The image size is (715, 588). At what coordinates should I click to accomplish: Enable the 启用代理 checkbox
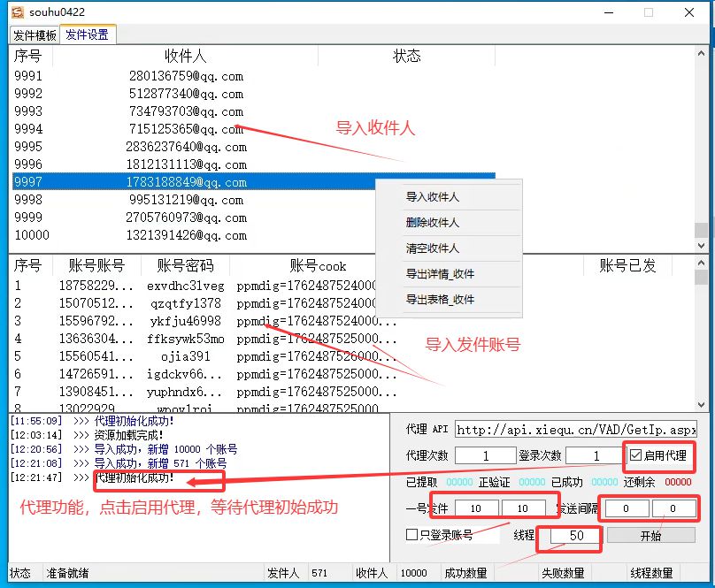[x=635, y=456]
